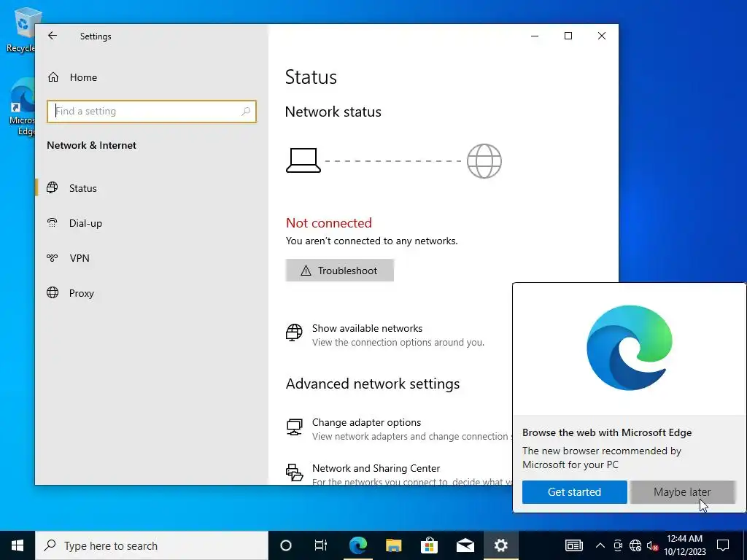
Task: Open Mail from the taskbar
Action: [465, 545]
